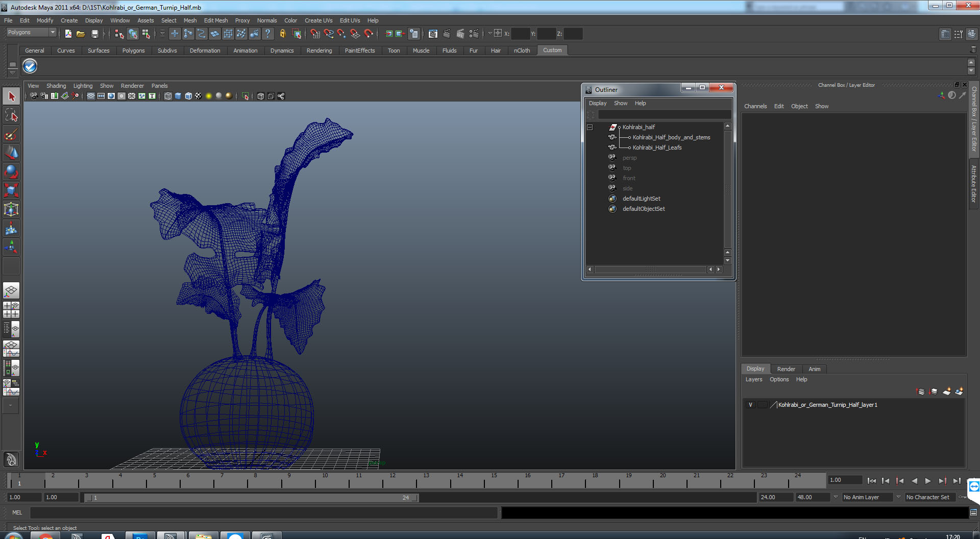Open the character set dropdown arrow
Viewport: 980px width, 539px height.
(898, 497)
